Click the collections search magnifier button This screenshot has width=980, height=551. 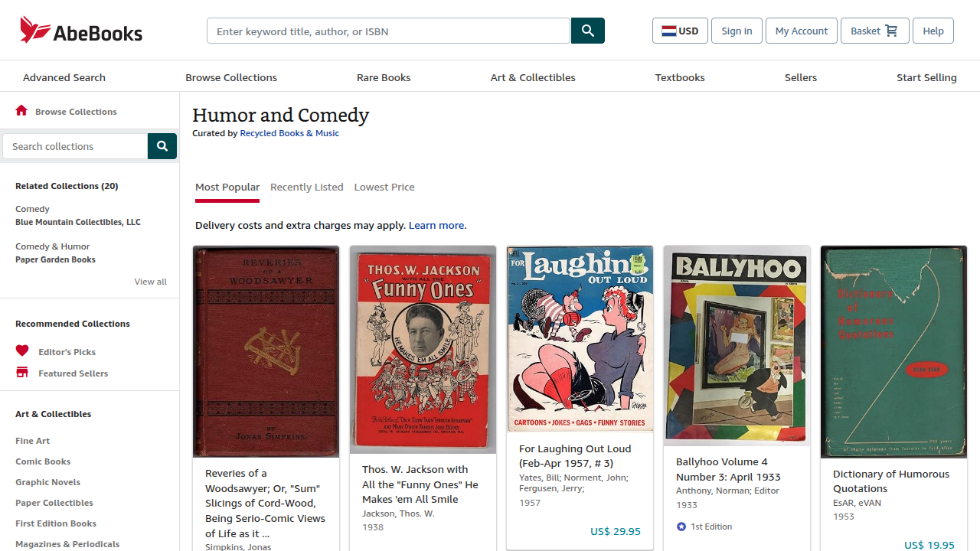pyautogui.click(x=162, y=146)
